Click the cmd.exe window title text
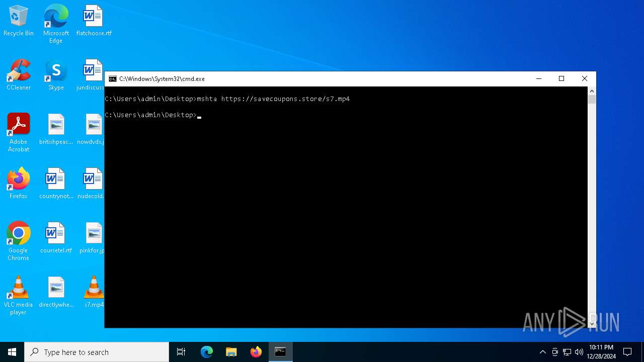 click(162, 79)
